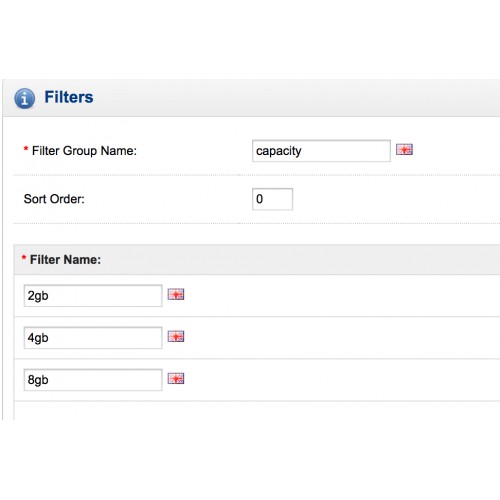Select the 8gb filter name field
The image size is (500, 500).
[x=93, y=380]
